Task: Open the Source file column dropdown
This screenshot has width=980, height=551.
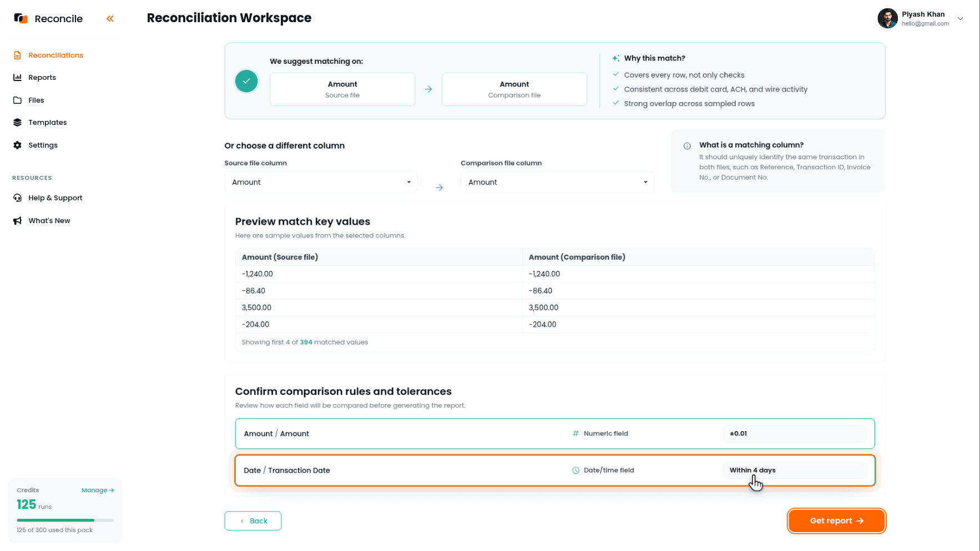Action: (x=321, y=182)
